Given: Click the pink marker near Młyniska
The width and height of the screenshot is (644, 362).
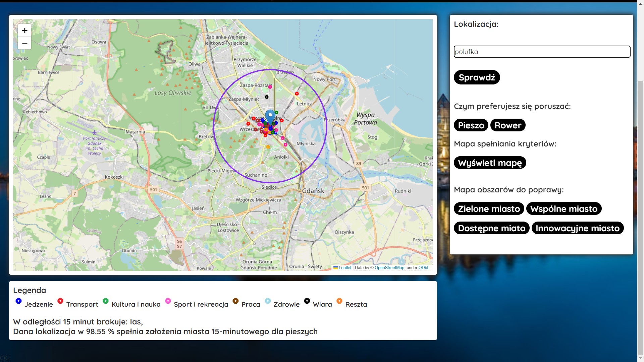Looking at the screenshot, I should click(x=285, y=145).
